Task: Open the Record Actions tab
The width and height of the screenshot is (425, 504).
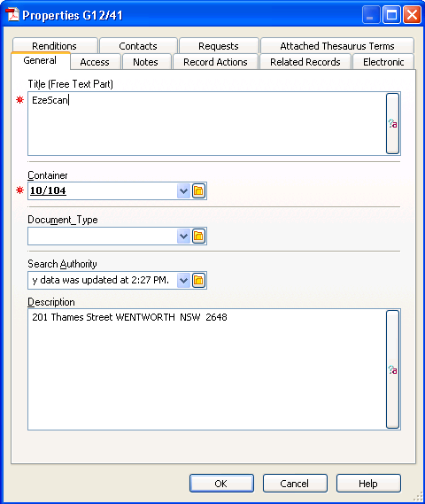Action: coord(215,62)
